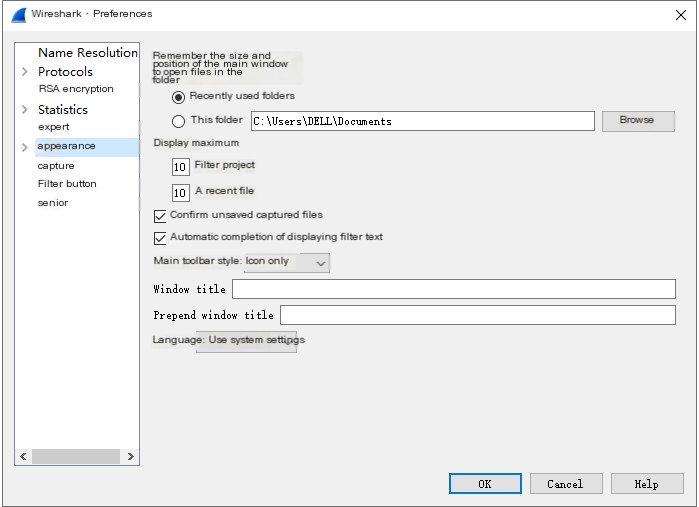The image size is (699, 507).
Task: Select the Statistics category
Action: pyautogui.click(x=63, y=110)
